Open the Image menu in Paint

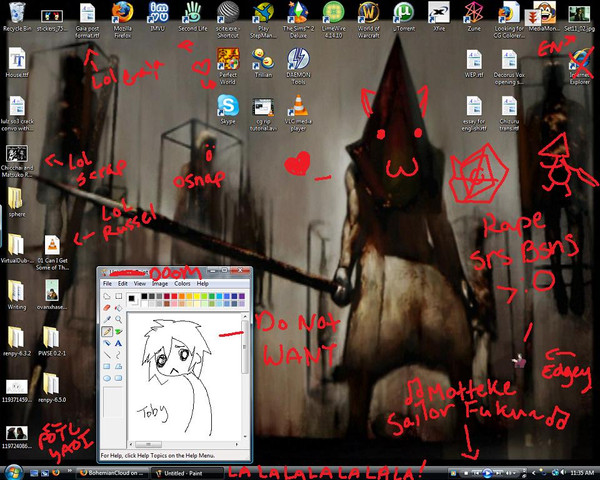[x=160, y=284]
